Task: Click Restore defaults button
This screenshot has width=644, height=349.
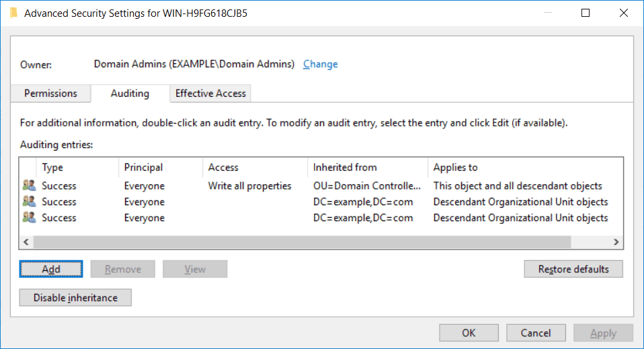Action: point(573,269)
